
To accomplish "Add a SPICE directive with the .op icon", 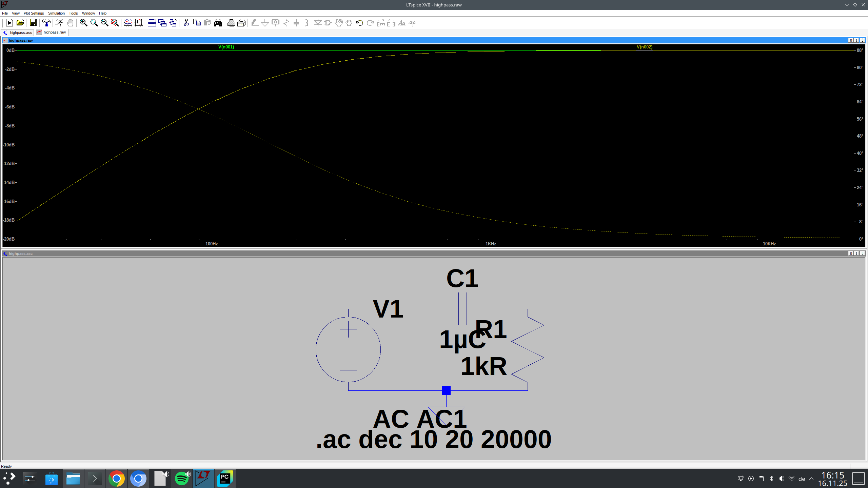I will (x=412, y=23).
